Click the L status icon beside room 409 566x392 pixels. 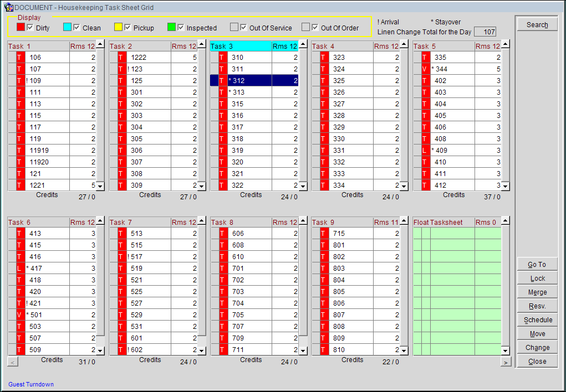pyautogui.click(x=426, y=151)
